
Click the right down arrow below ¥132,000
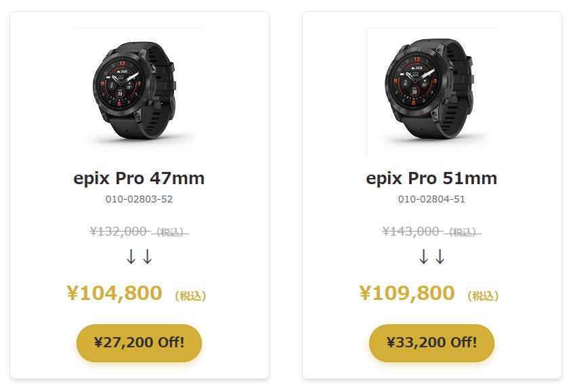(147, 257)
